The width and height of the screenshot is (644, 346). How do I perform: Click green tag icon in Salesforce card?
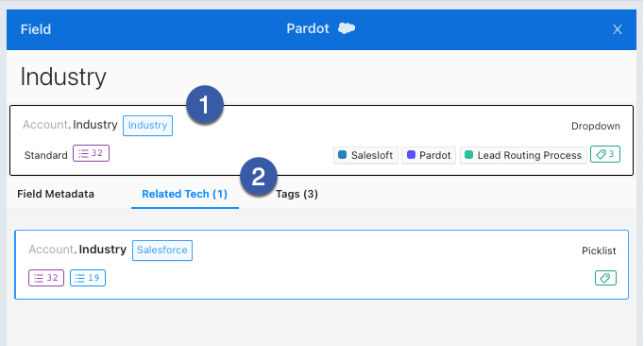605,278
